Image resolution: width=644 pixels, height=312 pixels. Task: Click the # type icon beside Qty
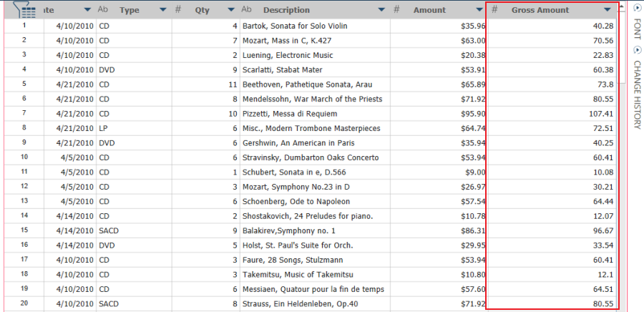tap(178, 10)
